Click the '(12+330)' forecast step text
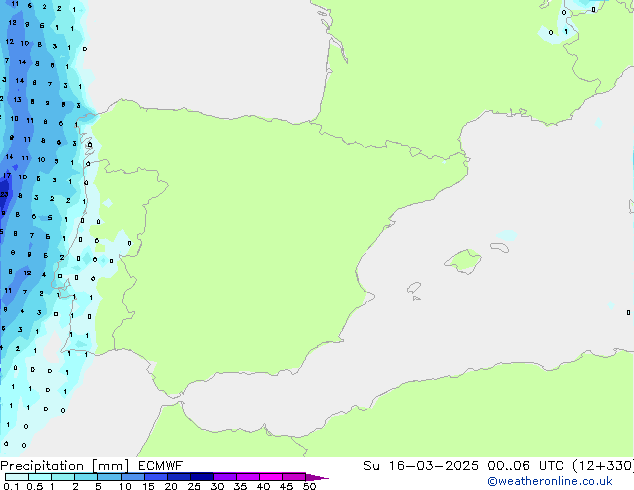Viewport: 634px width, 490px height. (603, 465)
